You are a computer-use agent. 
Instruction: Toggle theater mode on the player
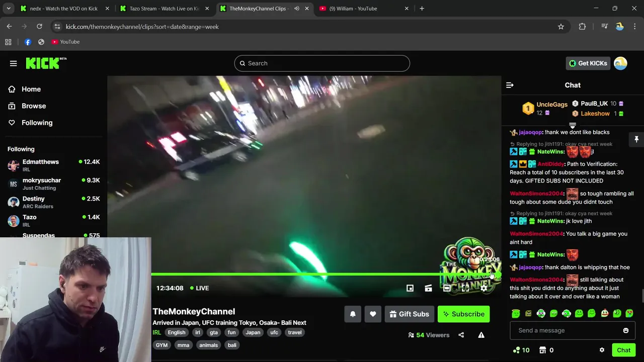click(x=447, y=288)
